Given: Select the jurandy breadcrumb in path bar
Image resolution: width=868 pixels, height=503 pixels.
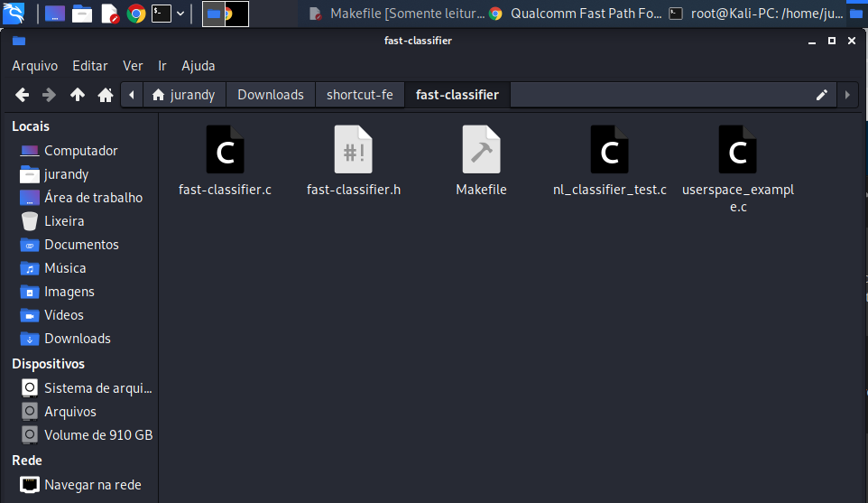Looking at the screenshot, I should [184, 95].
